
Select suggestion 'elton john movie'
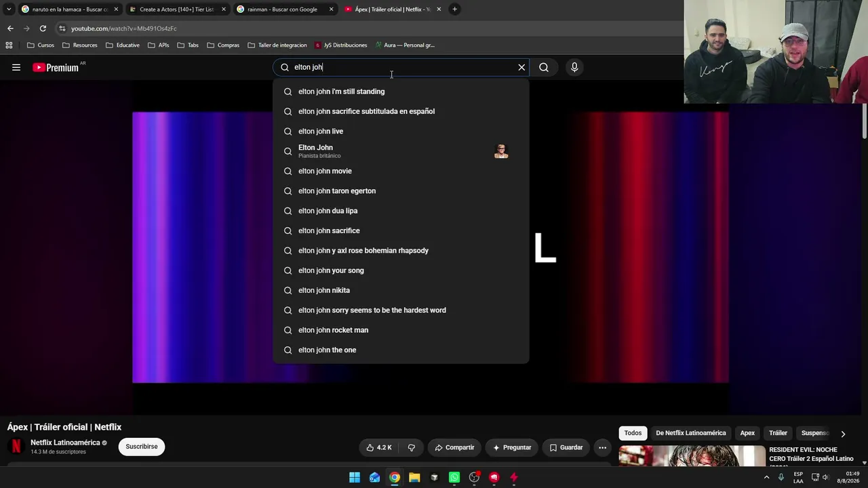[x=401, y=171]
